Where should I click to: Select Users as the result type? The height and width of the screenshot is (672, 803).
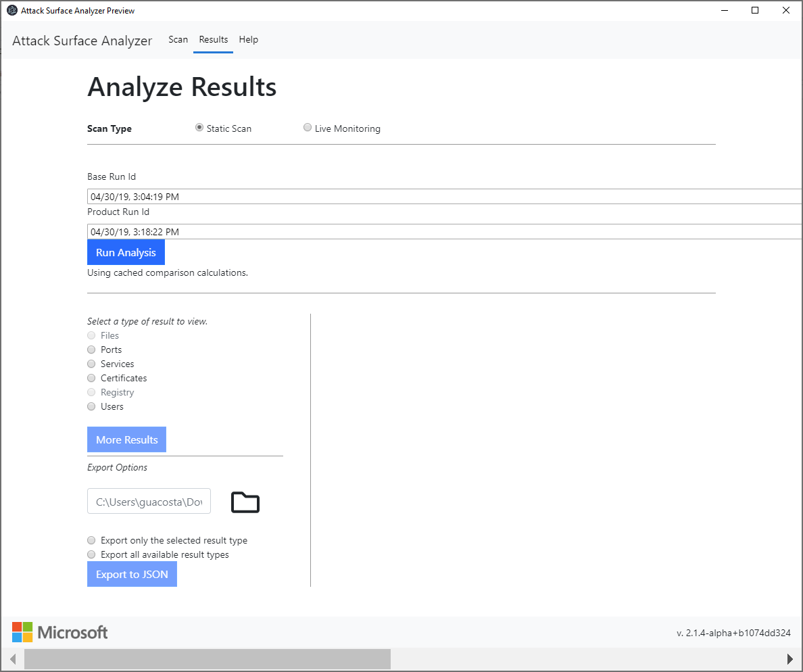[x=91, y=406]
